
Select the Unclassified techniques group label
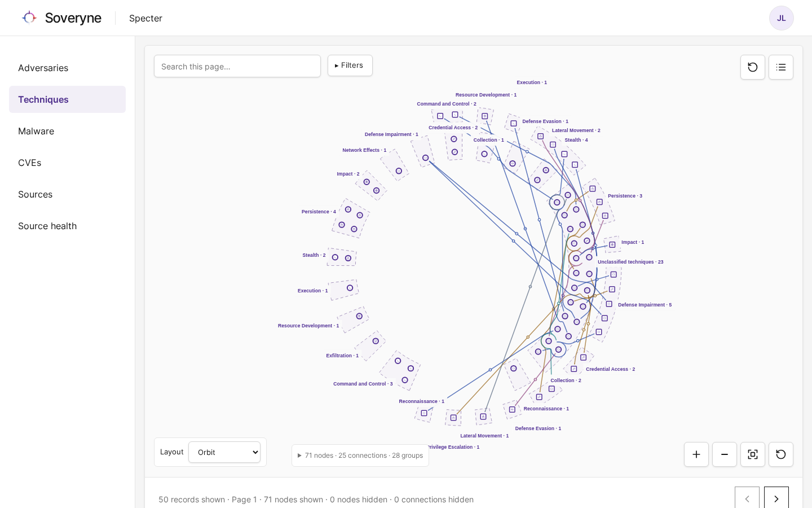pos(630,262)
